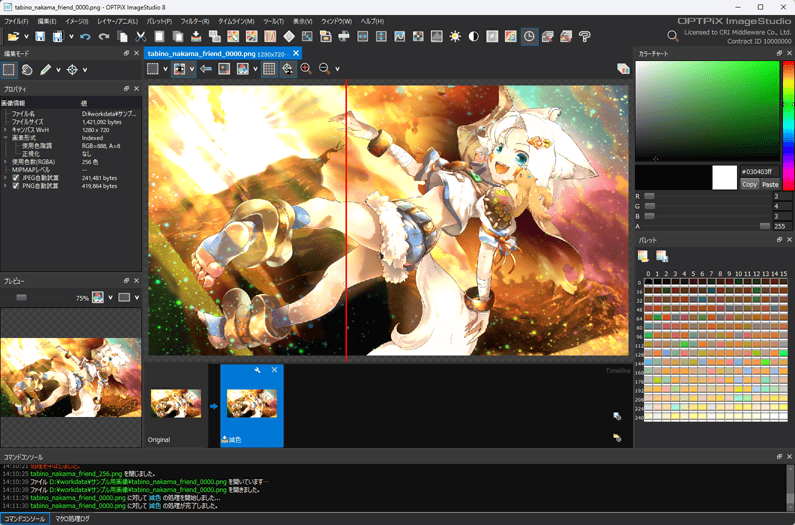
Task: Click the question mark help icon
Action: click(585, 37)
